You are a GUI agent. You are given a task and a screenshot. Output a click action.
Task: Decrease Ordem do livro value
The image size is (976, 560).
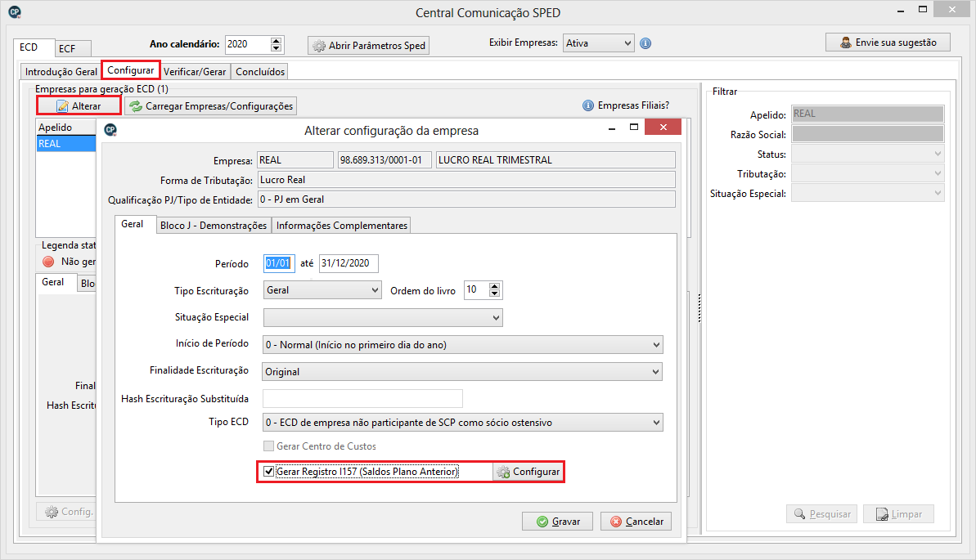pos(495,293)
